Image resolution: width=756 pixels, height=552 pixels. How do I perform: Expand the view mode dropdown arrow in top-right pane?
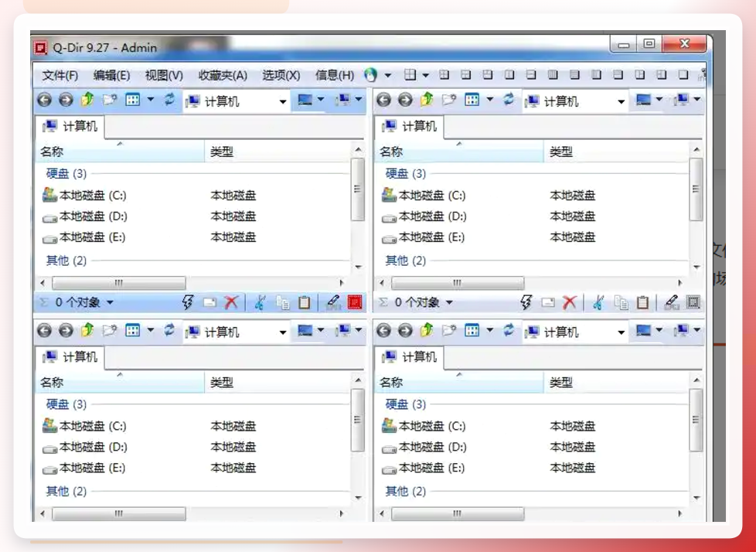tap(490, 99)
